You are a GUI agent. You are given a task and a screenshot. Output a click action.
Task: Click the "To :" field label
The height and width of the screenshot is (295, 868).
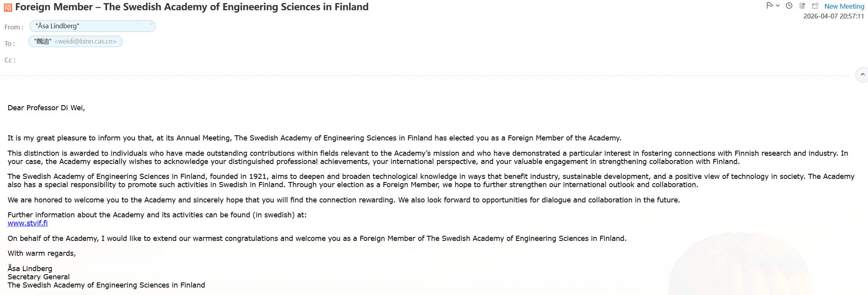pyautogui.click(x=10, y=44)
